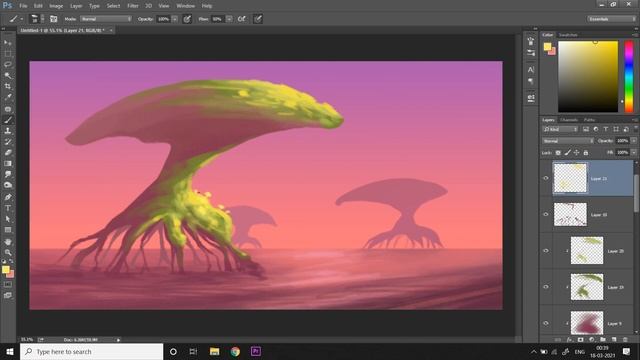Open the brush Mode dropdown
The width and height of the screenshot is (640, 360).
pyautogui.click(x=106, y=19)
